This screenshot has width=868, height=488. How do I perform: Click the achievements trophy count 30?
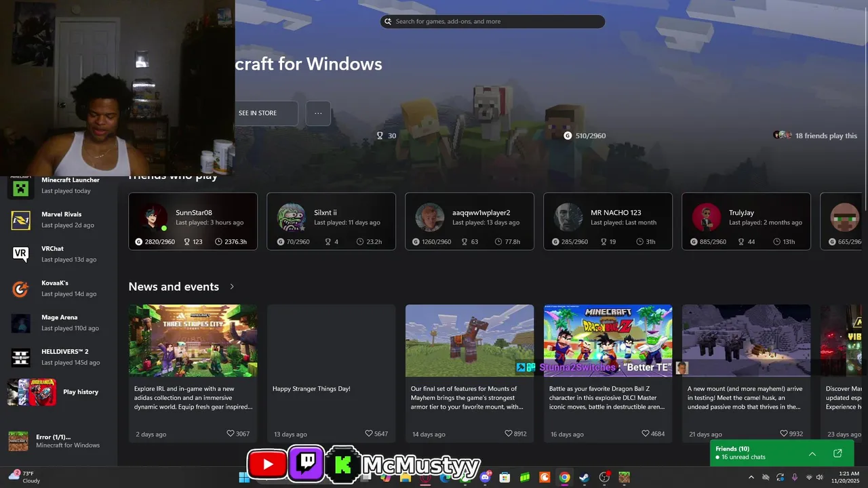point(387,136)
